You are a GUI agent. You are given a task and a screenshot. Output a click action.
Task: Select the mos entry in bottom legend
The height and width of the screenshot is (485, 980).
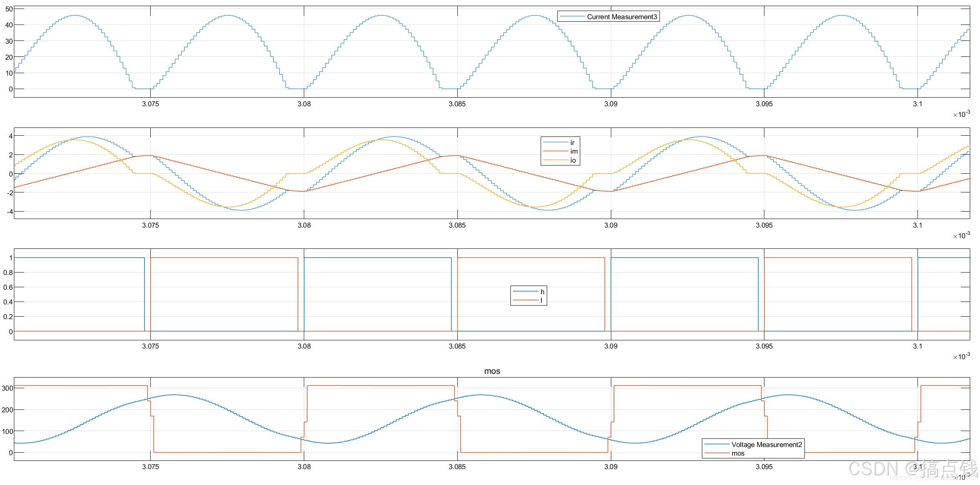tap(738, 454)
